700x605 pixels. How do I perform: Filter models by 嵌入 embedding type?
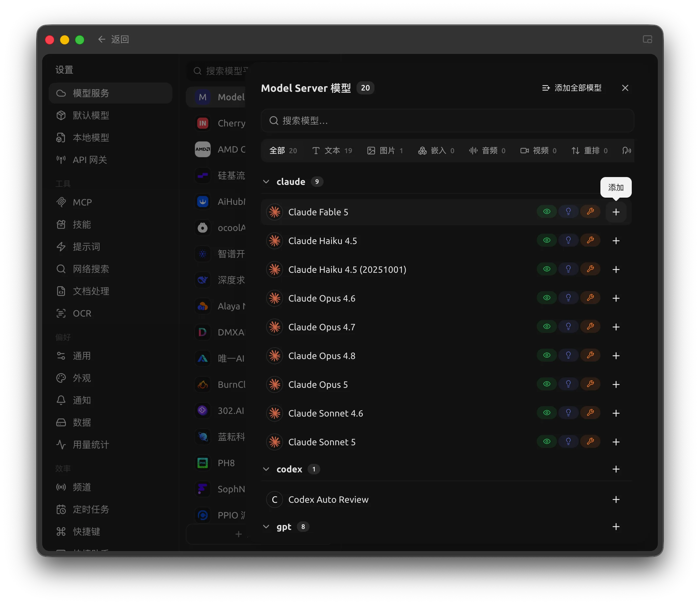click(436, 151)
